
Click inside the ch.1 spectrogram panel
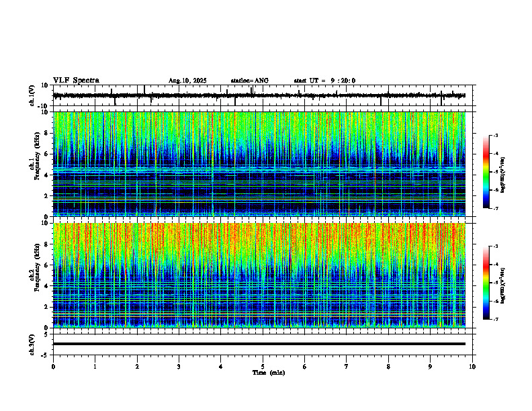point(259,164)
